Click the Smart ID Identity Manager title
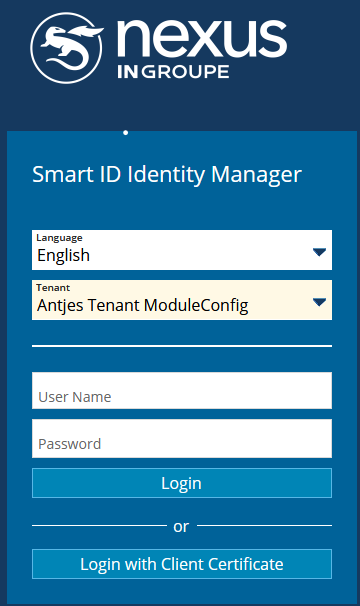The image size is (360, 606). (167, 175)
